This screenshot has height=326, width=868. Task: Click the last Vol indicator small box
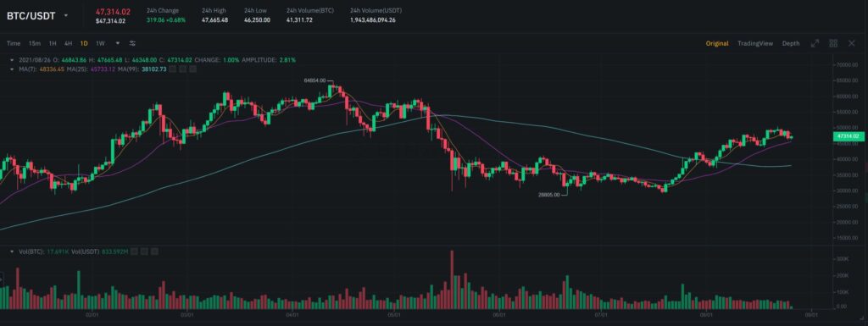coord(155,251)
